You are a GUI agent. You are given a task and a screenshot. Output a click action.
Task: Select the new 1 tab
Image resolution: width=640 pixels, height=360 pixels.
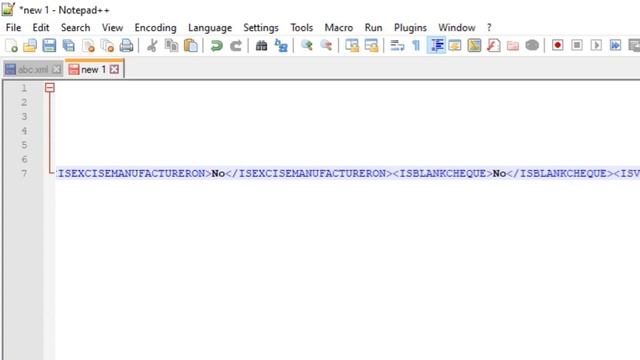pyautogui.click(x=94, y=69)
